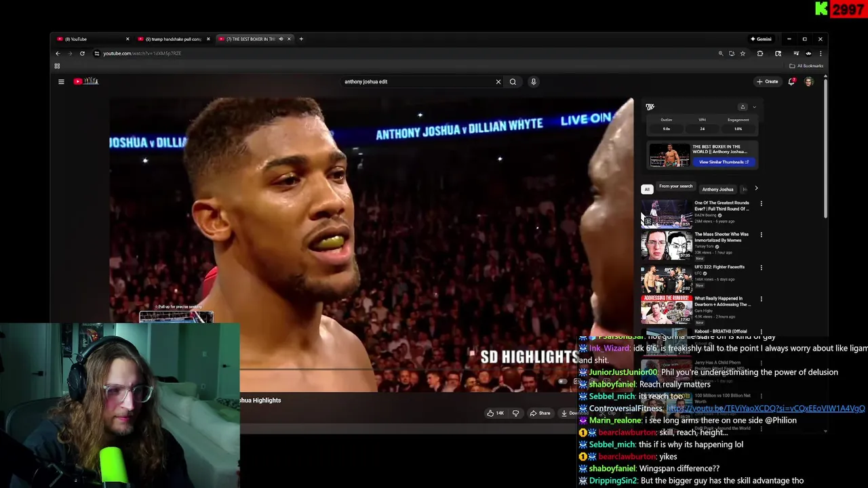868x488 pixels.
Task: Click the 'ControversialFitness' chat username
Action: [625, 409]
